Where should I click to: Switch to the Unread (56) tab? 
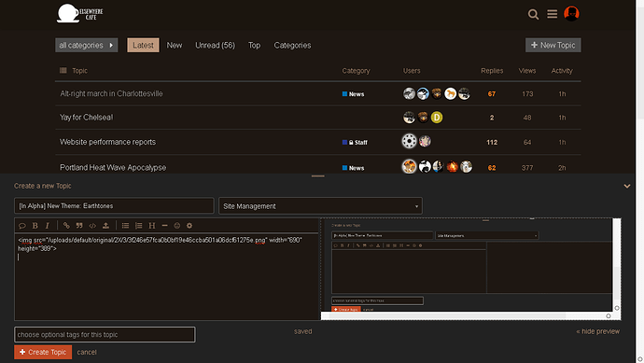(215, 45)
